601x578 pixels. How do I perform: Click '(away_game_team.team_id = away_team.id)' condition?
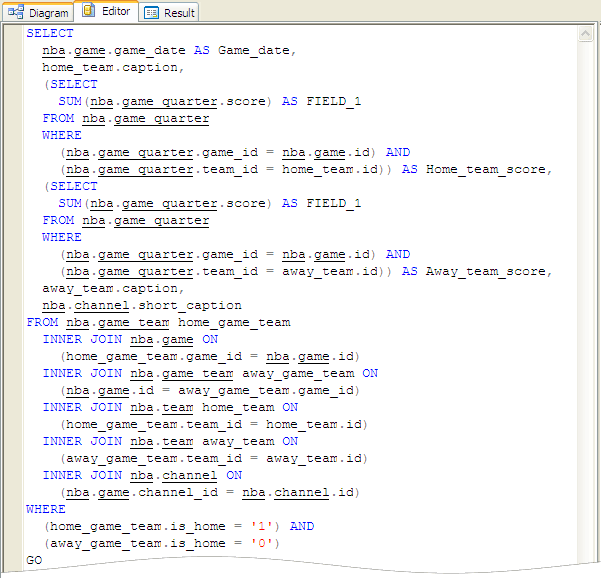(213, 458)
